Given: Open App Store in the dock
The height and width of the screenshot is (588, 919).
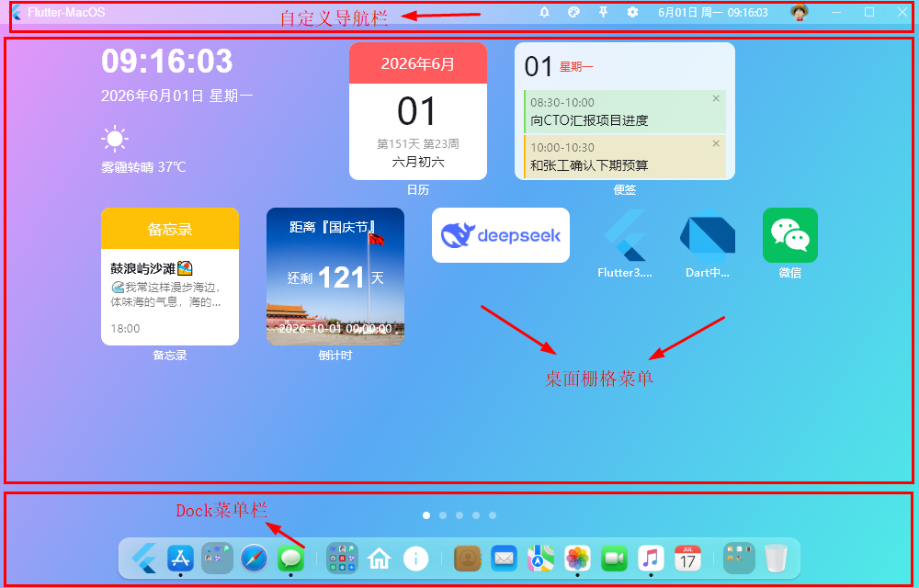Looking at the screenshot, I should point(180,558).
